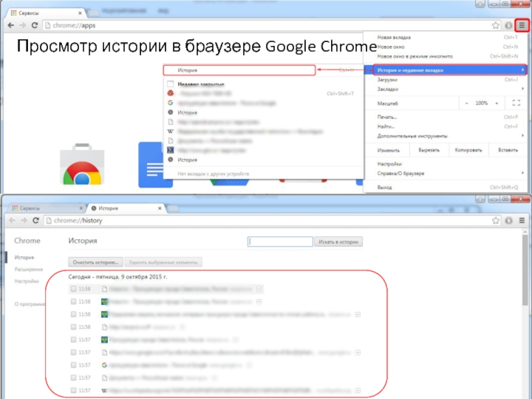Switch to the Сервисы tab in the history window
The height and width of the screenshot is (399, 532).
[47, 208]
